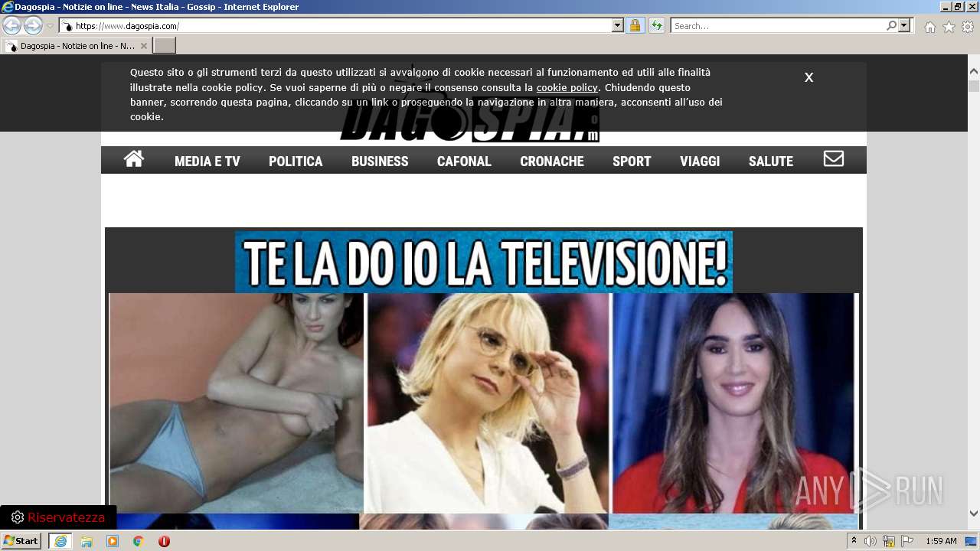Image resolution: width=980 pixels, height=551 pixels.
Task: Select the Dagospia browser tab
Action: pyautogui.click(x=75, y=46)
